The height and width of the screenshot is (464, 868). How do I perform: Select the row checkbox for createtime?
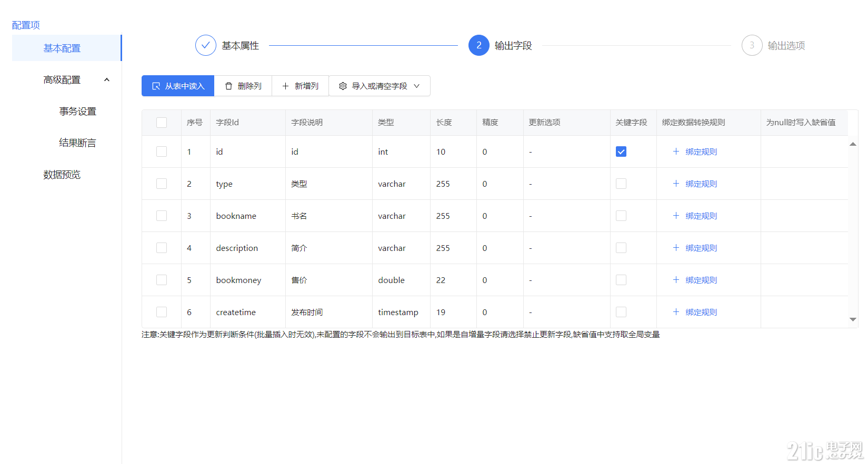(162, 312)
